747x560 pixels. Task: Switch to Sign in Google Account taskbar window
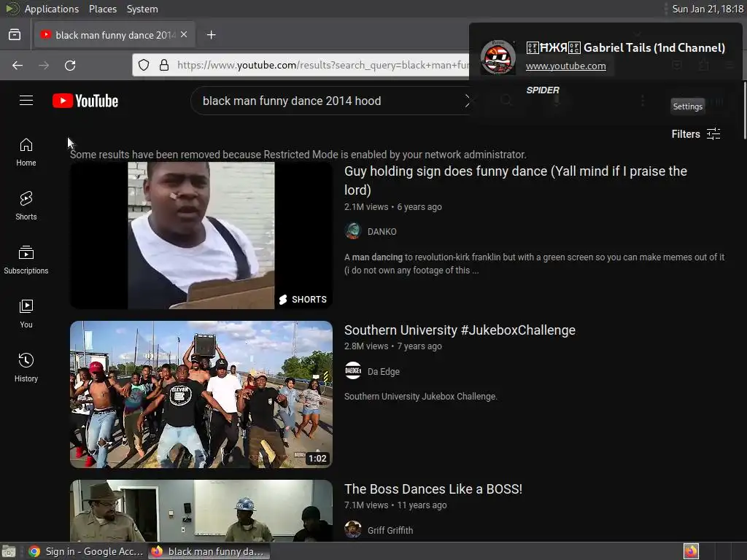tap(86, 551)
